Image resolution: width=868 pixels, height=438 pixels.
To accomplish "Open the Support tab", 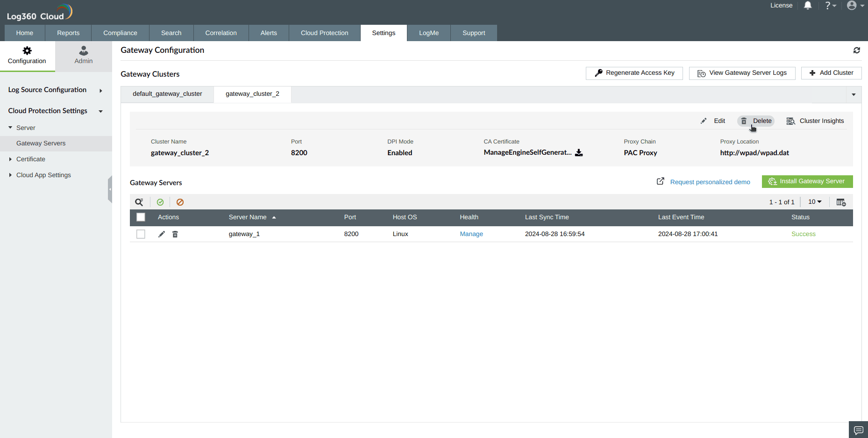I will pyautogui.click(x=474, y=33).
